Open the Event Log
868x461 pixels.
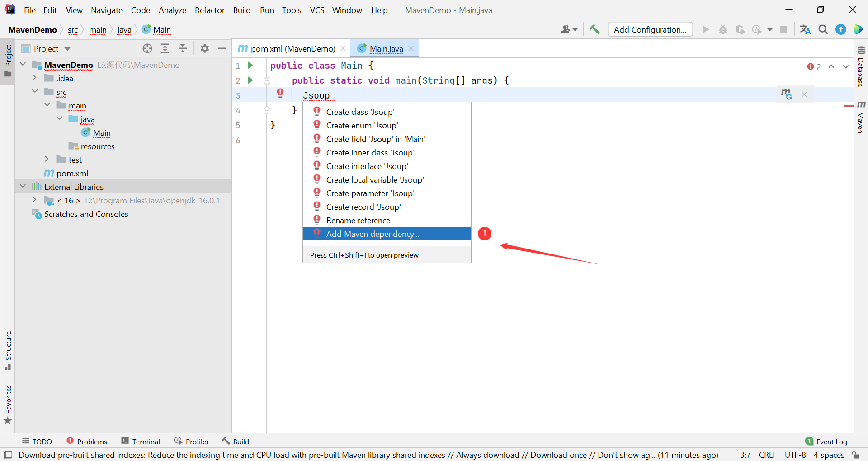click(826, 442)
